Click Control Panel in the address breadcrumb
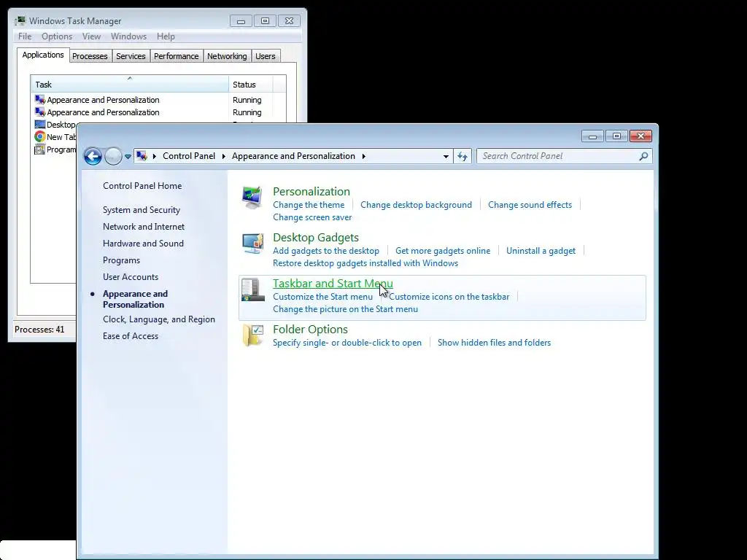The image size is (747, 560). tap(189, 156)
